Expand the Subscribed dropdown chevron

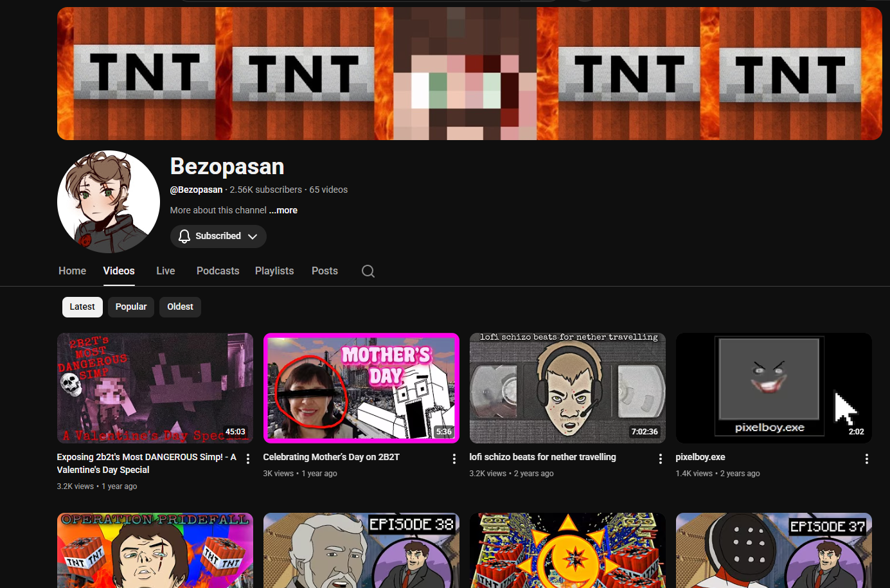tap(253, 236)
